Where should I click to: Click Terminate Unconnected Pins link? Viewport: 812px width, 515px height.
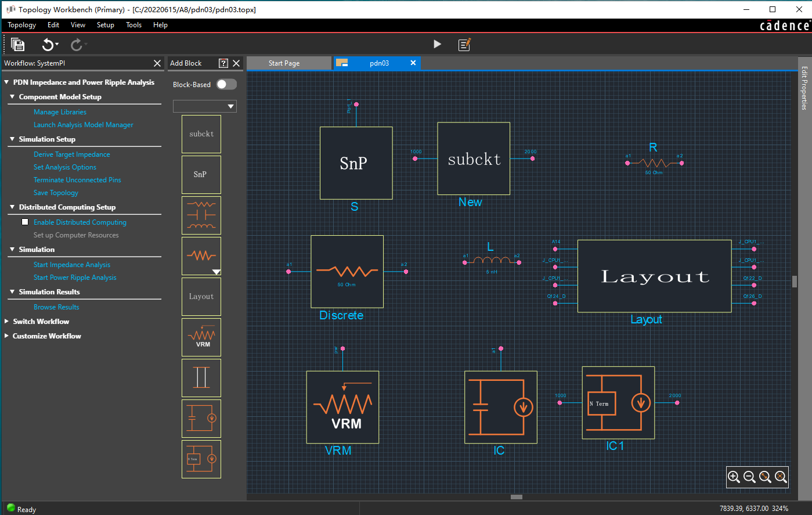77,180
